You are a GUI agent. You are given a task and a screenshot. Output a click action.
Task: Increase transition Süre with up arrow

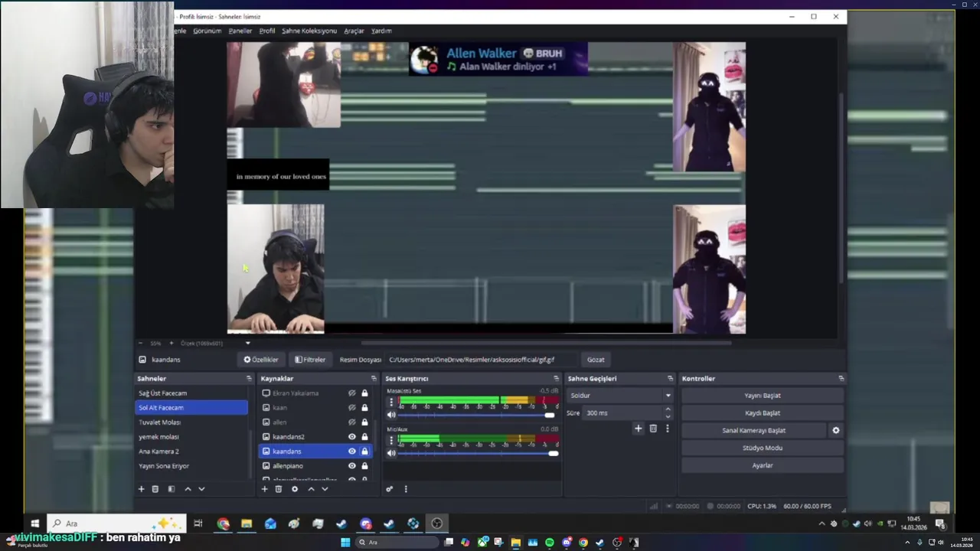[x=668, y=409]
